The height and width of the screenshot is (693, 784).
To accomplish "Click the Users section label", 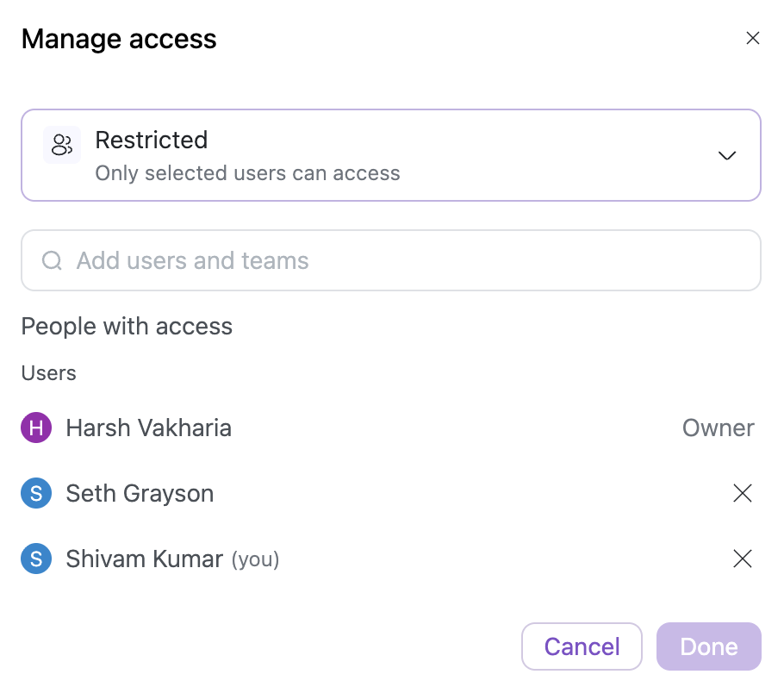I will point(48,373).
